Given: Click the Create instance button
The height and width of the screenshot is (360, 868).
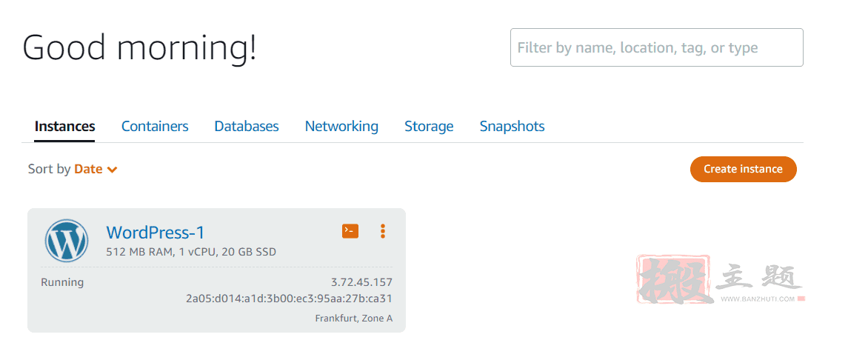Looking at the screenshot, I should [743, 169].
